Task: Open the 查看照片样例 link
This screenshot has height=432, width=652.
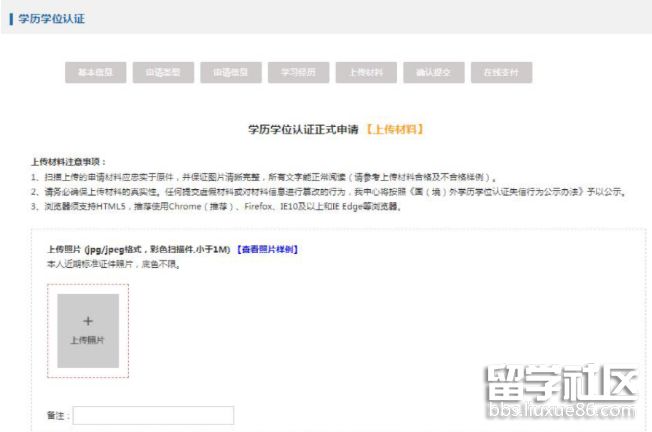Action: pyautogui.click(x=267, y=249)
